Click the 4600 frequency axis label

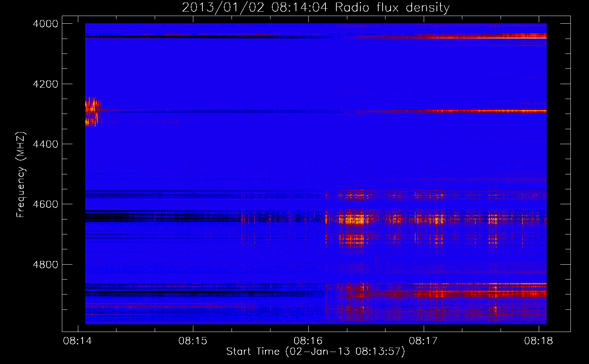[45, 204]
